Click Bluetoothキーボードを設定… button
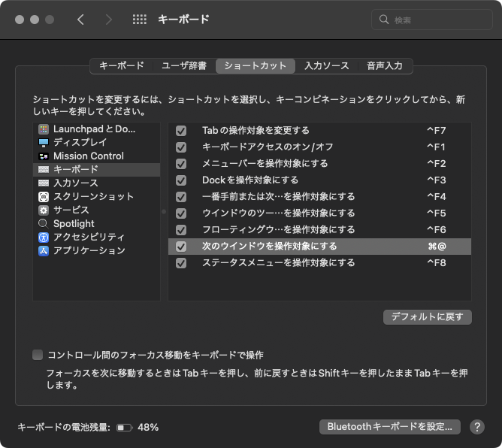The height and width of the screenshot is (448, 502). tap(389, 427)
